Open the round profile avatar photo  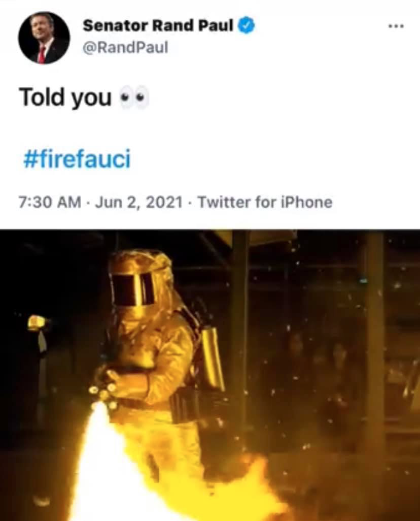click(x=44, y=38)
